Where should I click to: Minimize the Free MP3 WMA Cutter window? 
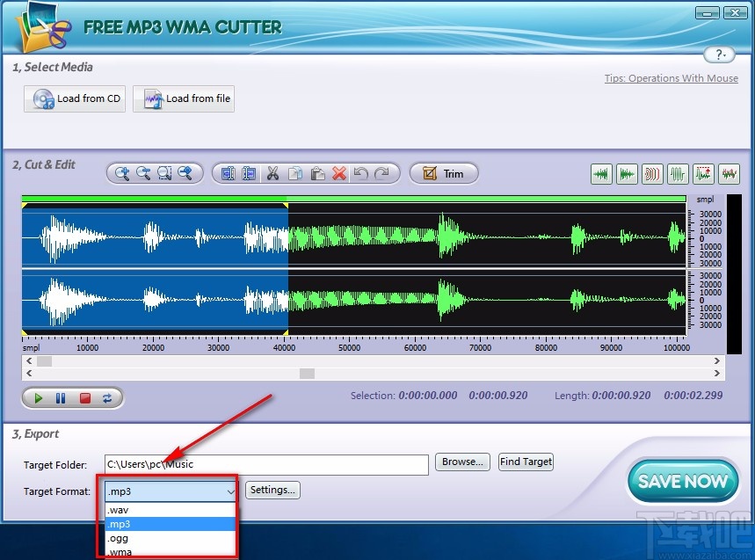coord(708,13)
